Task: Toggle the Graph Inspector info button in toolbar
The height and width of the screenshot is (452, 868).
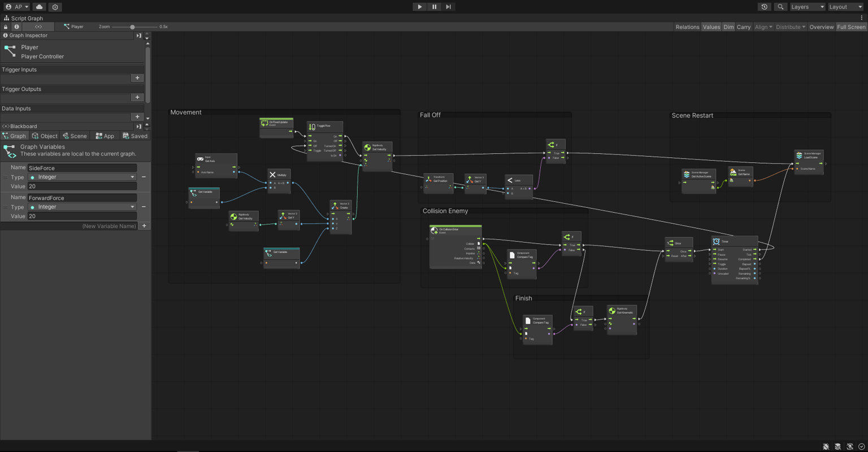Action: click(x=16, y=27)
